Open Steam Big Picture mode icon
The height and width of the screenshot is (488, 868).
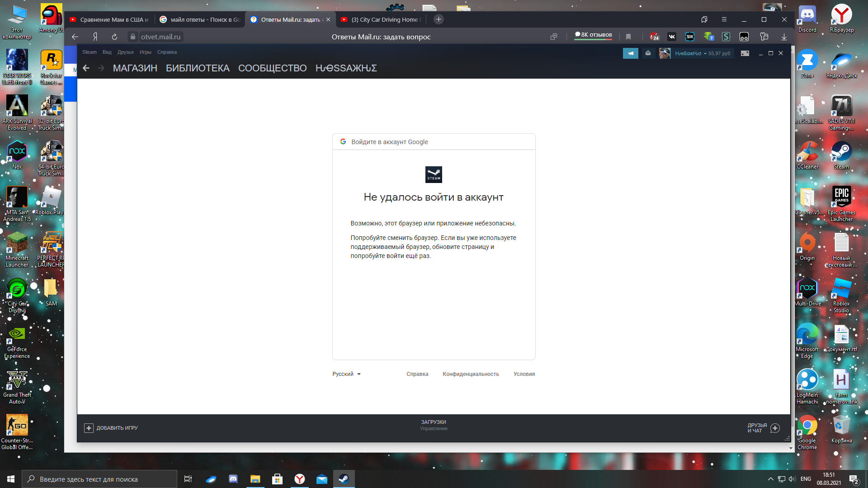coord(745,53)
